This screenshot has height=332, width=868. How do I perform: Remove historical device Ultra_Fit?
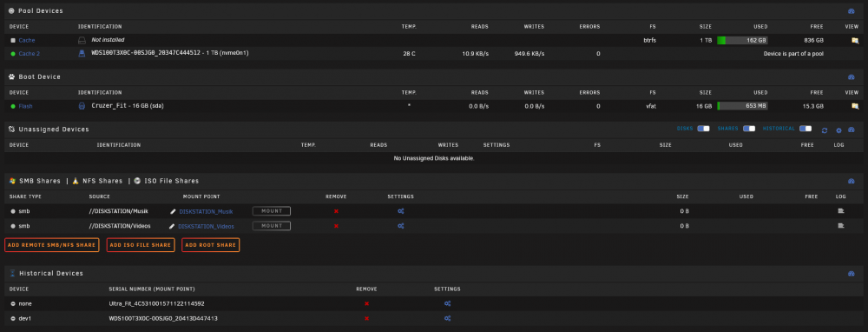(366, 303)
